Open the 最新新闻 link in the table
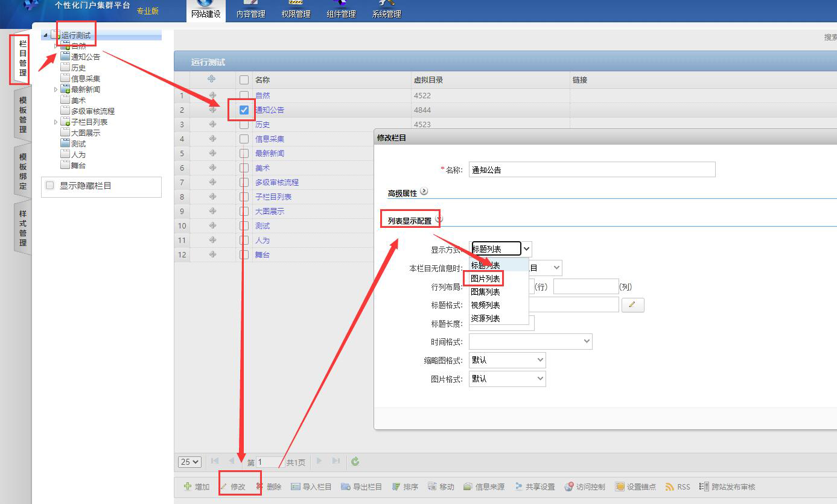Viewport: 837px width, 504px height. click(x=269, y=154)
